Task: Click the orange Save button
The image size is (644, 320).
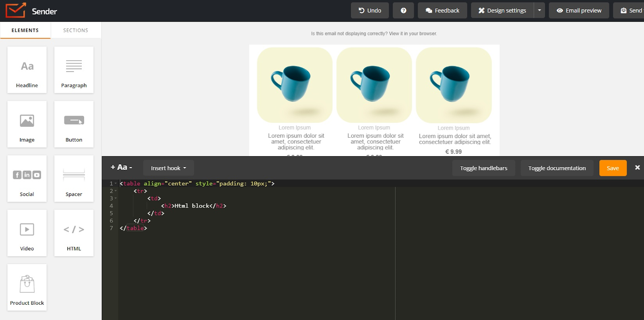Action: [x=613, y=168]
